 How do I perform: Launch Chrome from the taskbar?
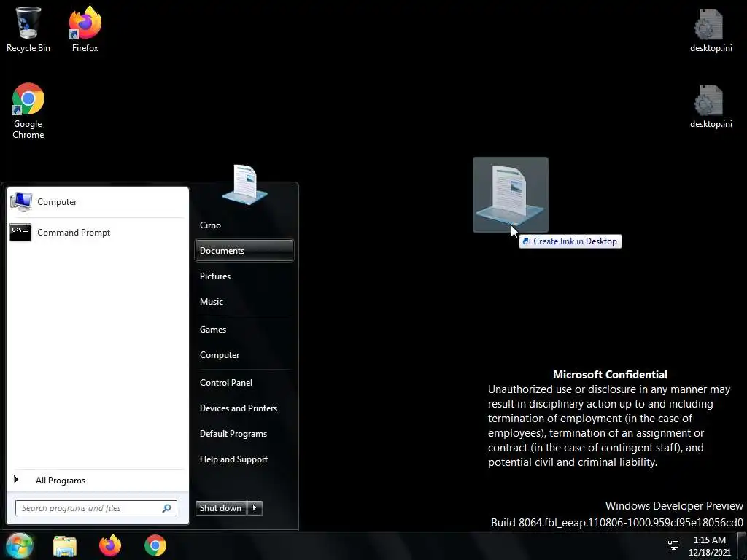pos(155,545)
